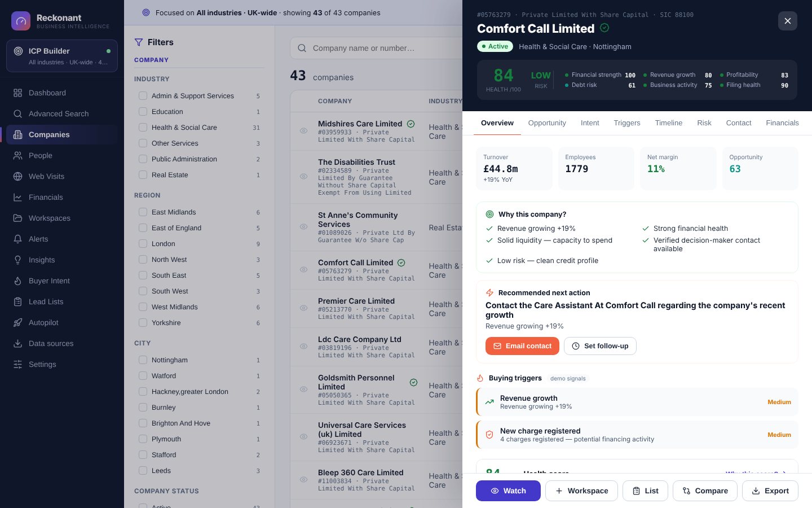Launch Autopilot rocket icon
The image size is (812, 508).
[x=17, y=322]
